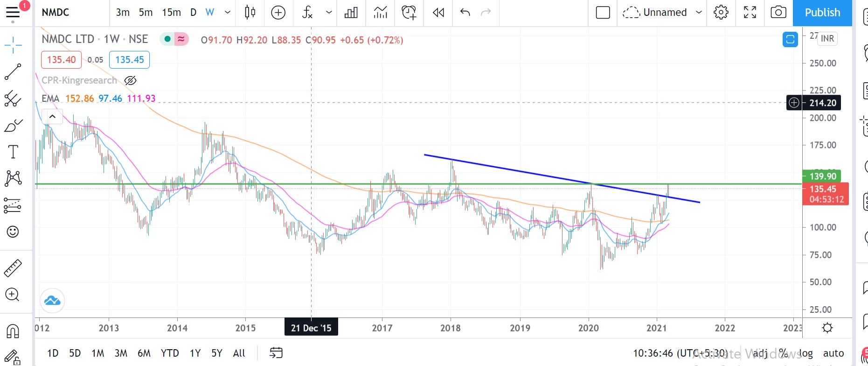Select the brush drawing tool
The width and height of the screenshot is (868, 366).
point(13,126)
